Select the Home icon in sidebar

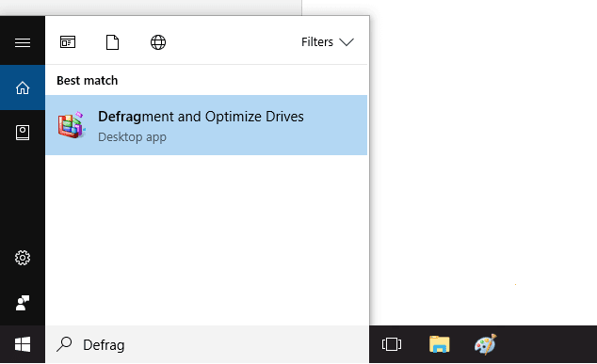(23, 87)
